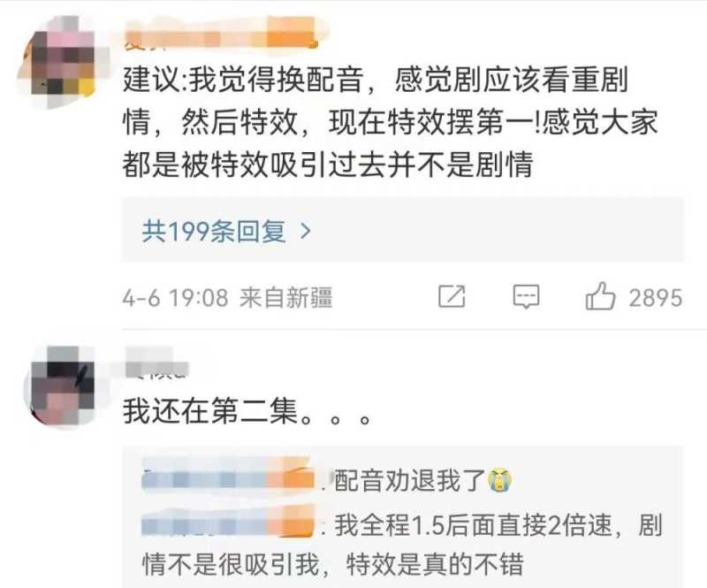Tap the repost icon under the first comment
707x588 pixels.
(452, 296)
